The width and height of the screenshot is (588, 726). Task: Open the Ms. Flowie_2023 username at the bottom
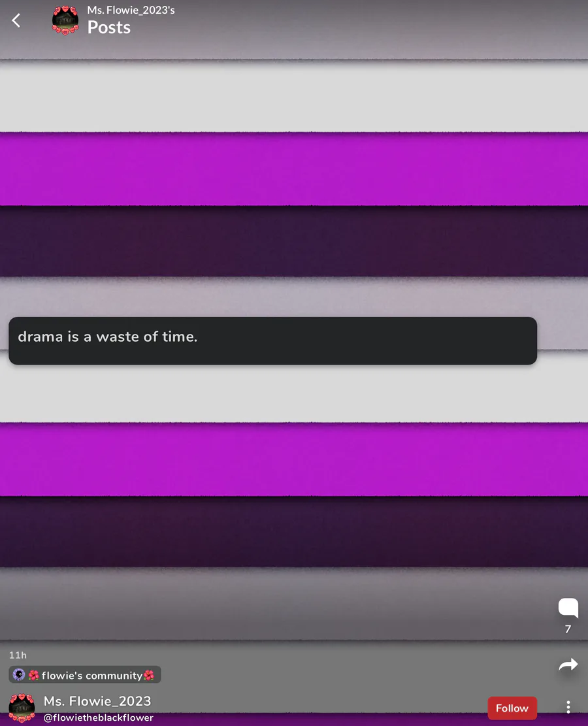tap(97, 701)
